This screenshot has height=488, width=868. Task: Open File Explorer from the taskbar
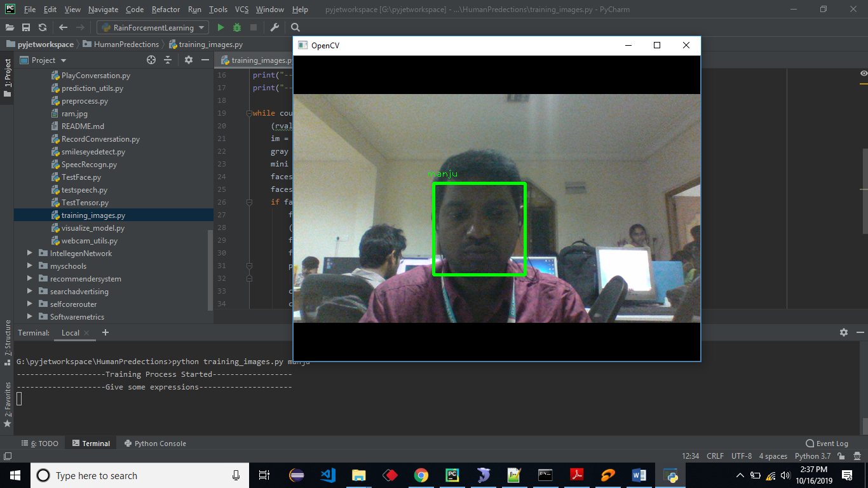tap(359, 475)
